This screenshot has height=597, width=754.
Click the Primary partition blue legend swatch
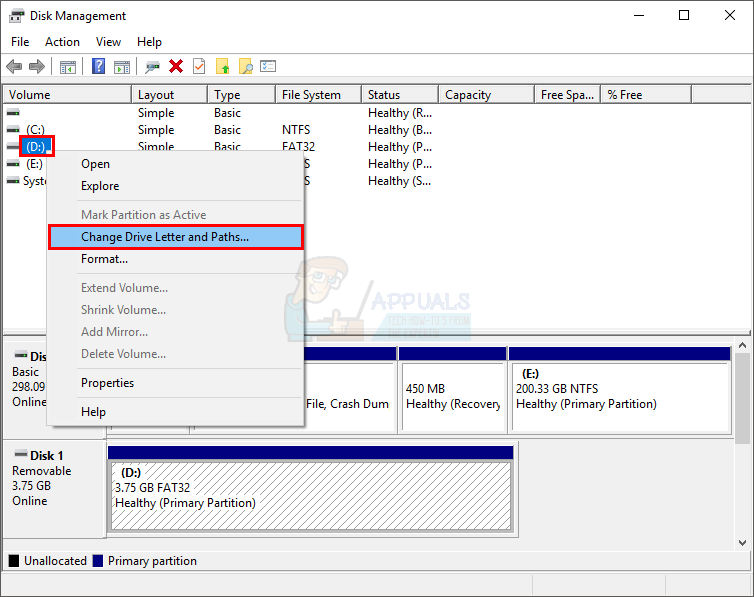coord(98,561)
